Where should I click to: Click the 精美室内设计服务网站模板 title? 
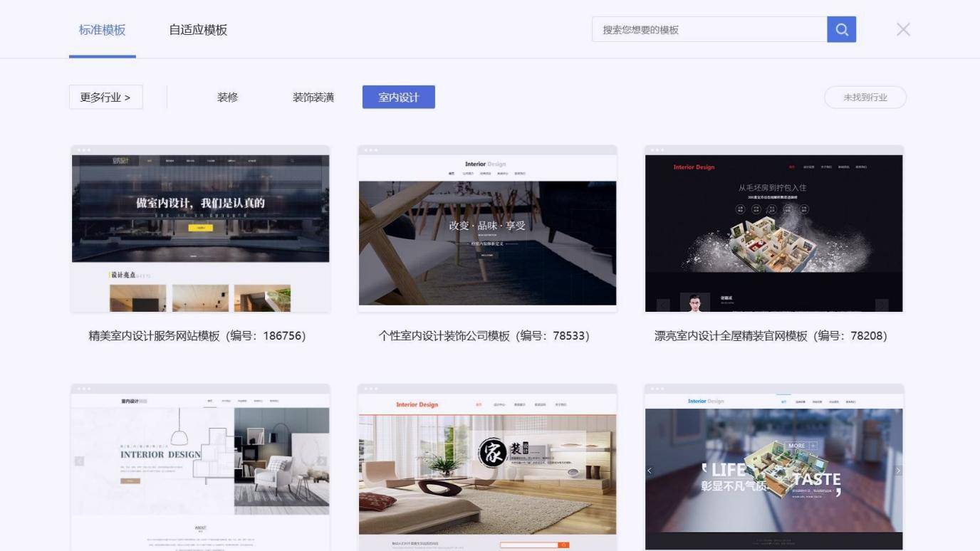point(197,336)
